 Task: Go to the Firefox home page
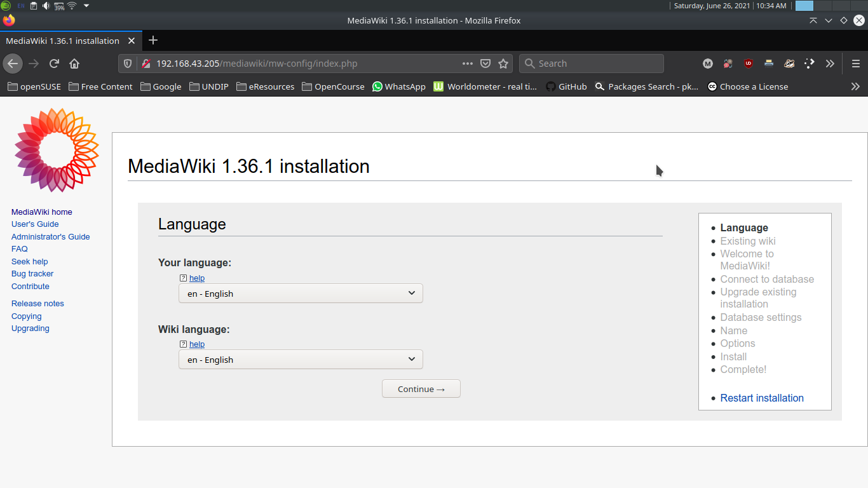click(x=74, y=64)
